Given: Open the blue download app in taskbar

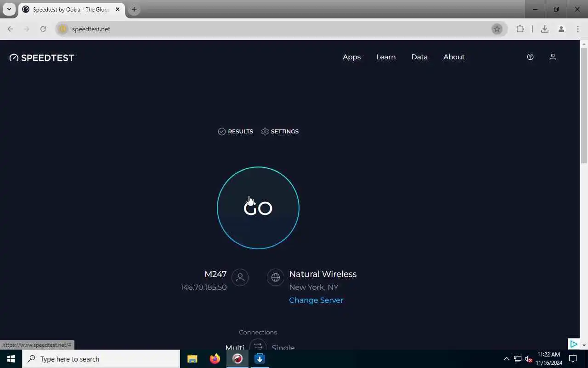Looking at the screenshot, I should coord(260,359).
